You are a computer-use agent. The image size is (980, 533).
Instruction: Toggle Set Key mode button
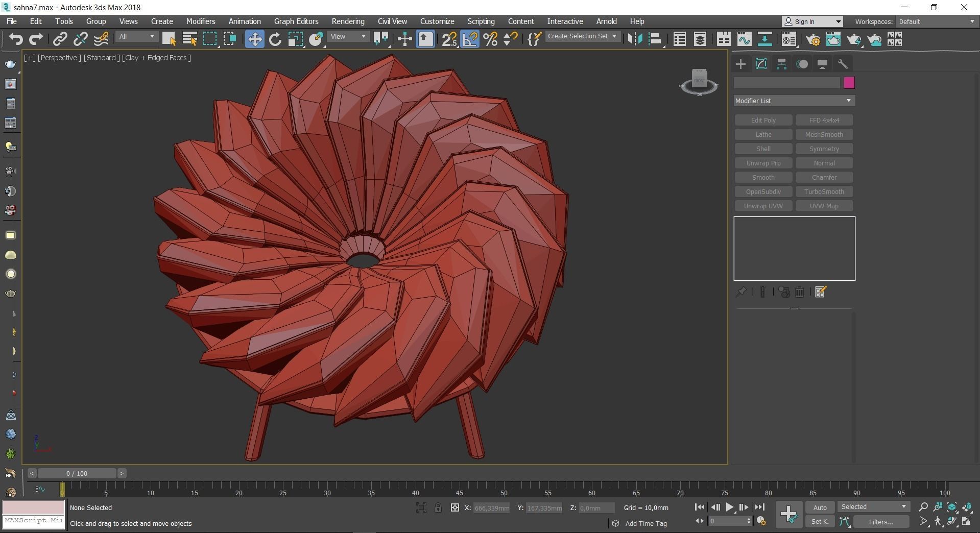pos(820,521)
